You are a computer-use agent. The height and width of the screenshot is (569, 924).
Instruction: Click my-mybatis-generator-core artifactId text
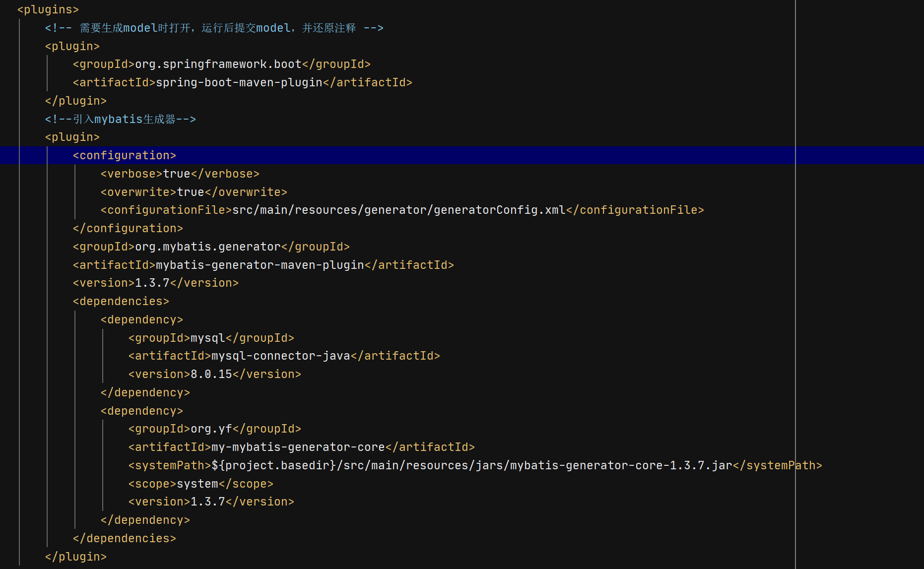(298, 447)
